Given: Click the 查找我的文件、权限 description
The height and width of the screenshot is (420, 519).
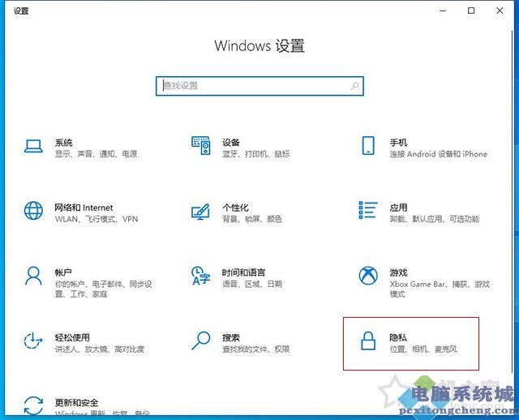Looking at the screenshot, I should [x=256, y=349].
